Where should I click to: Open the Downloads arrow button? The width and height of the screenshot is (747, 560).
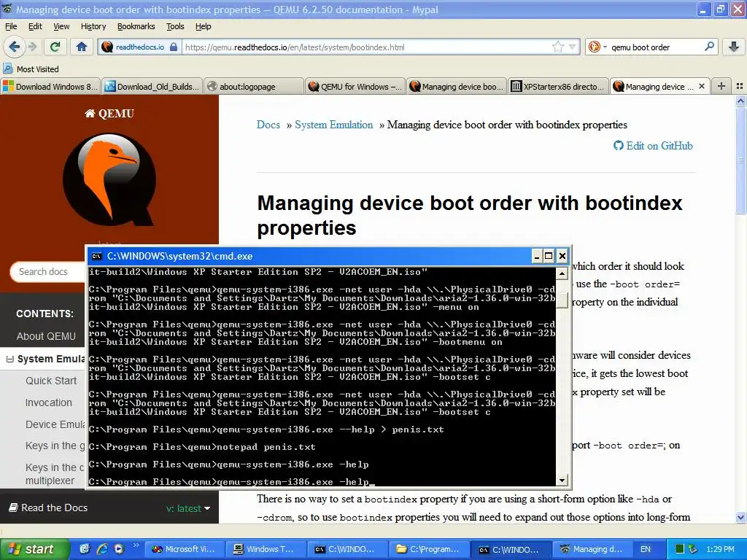734,47
